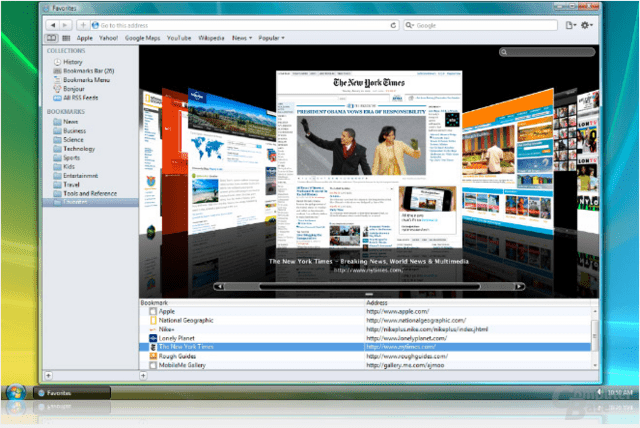This screenshot has width=640, height=428.
Task: Open Tools and Reference folder
Action: pos(85,194)
